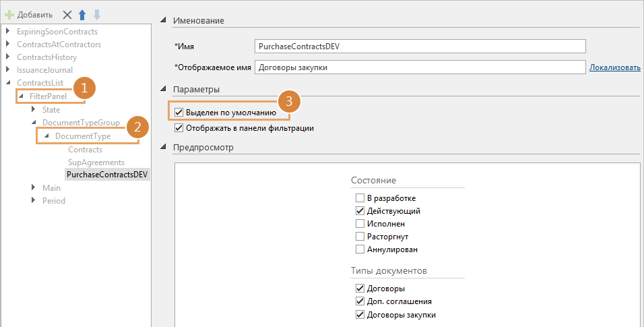
Task: Collapse the "Предпросмотр" section
Action: (164, 148)
